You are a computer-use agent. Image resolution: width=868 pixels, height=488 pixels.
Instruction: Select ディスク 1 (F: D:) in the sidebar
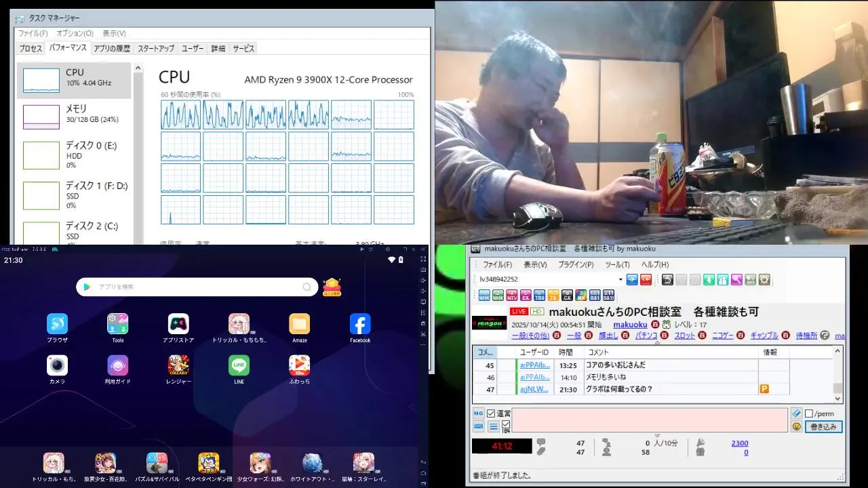pos(75,195)
